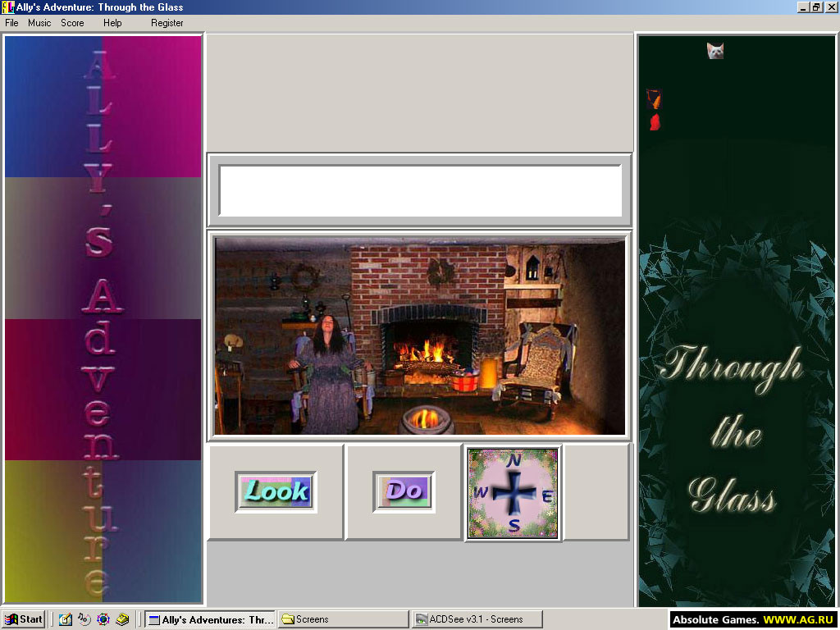
Task: Click the Look button
Action: 276,492
